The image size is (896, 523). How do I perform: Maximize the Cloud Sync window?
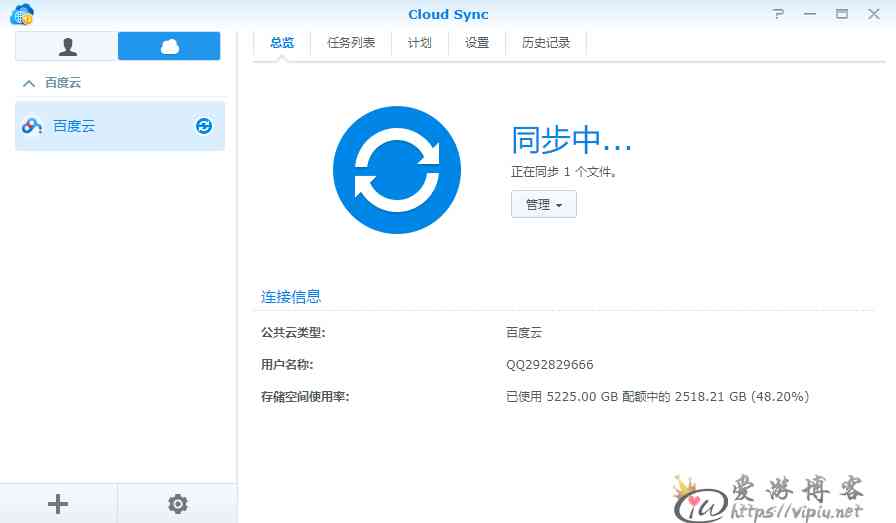pos(842,14)
